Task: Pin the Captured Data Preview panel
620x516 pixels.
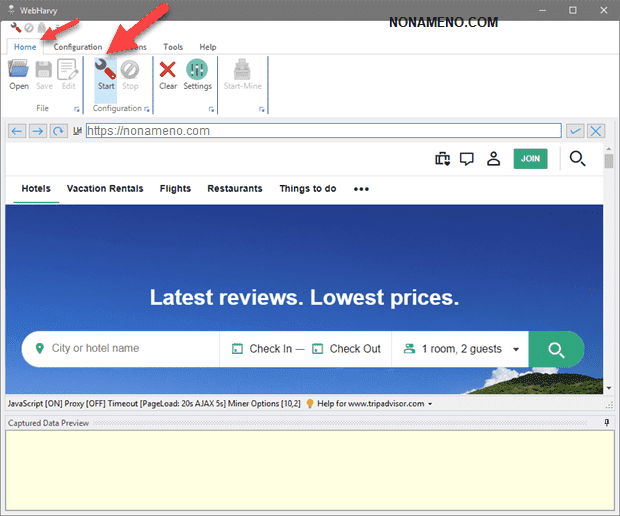Action: point(607,423)
